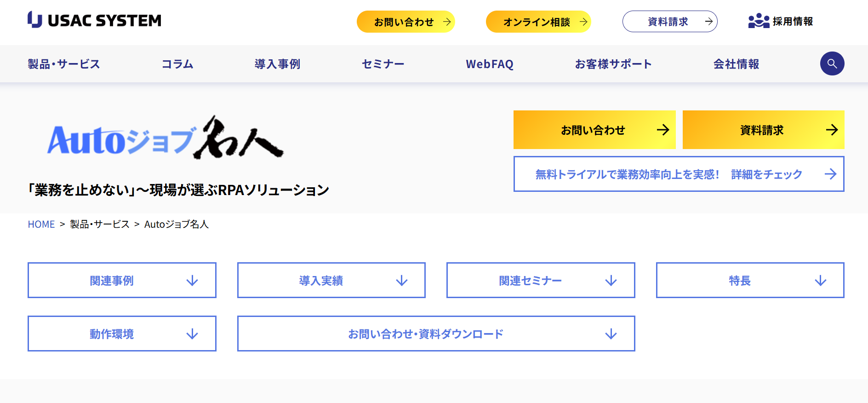The image size is (868, 403).
Task: Open the WebFAQ menu item
Action: point(489,64)
